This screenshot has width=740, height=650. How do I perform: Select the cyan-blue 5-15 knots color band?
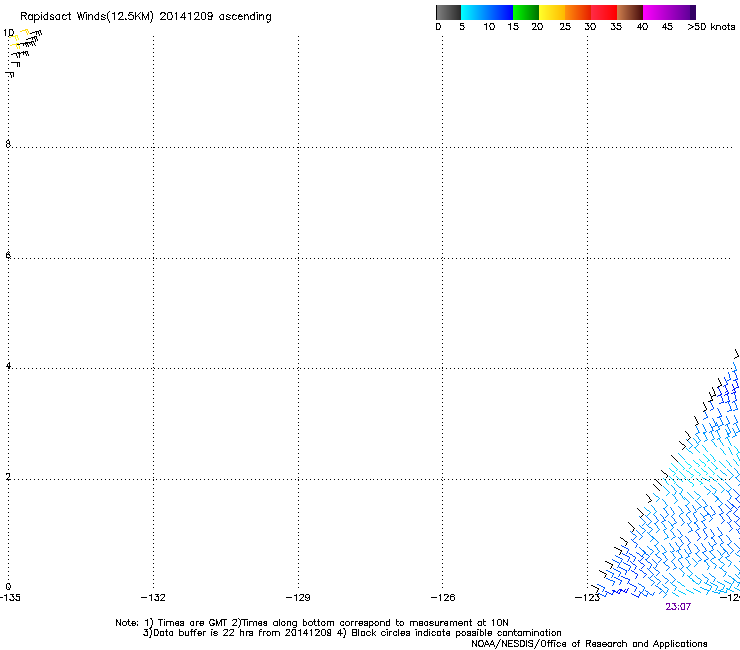(x=487, y=12)
